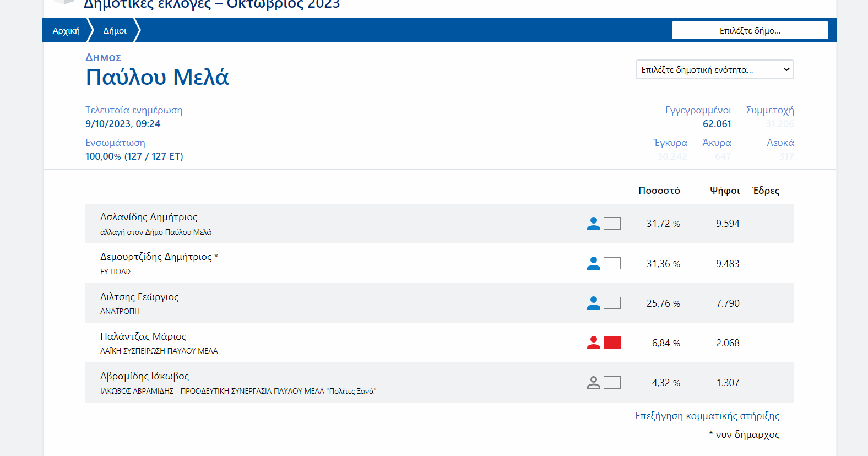Click the Ψήφοι column header

click(x=724, y=191)
